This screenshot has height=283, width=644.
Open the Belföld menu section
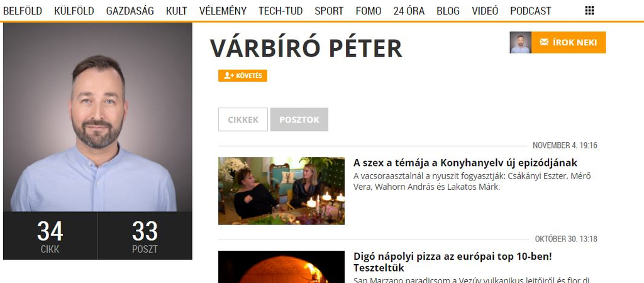[x=23, y=11]
